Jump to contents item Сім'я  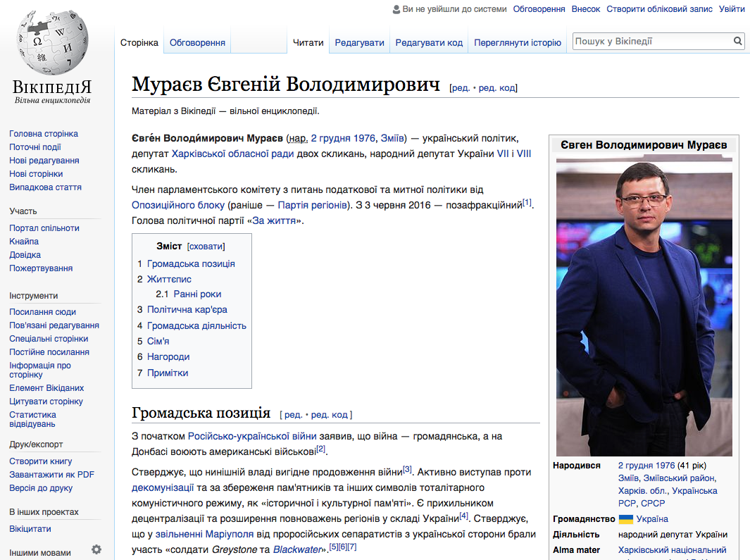(158, 341)
